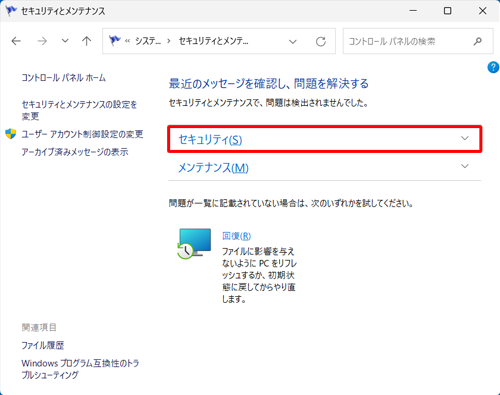Open コントロール パネル ホーム link
The height and width of the screenshot is (395, 500).
(64, 78)
